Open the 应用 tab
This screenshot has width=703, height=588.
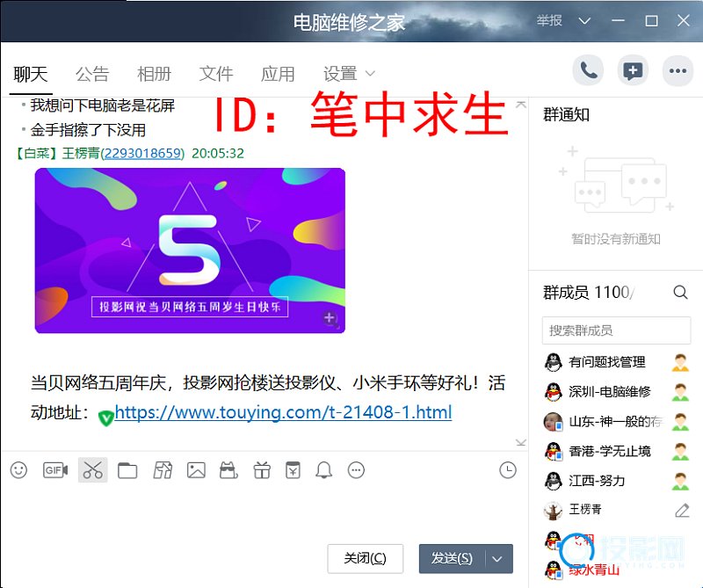pos(278,74)
